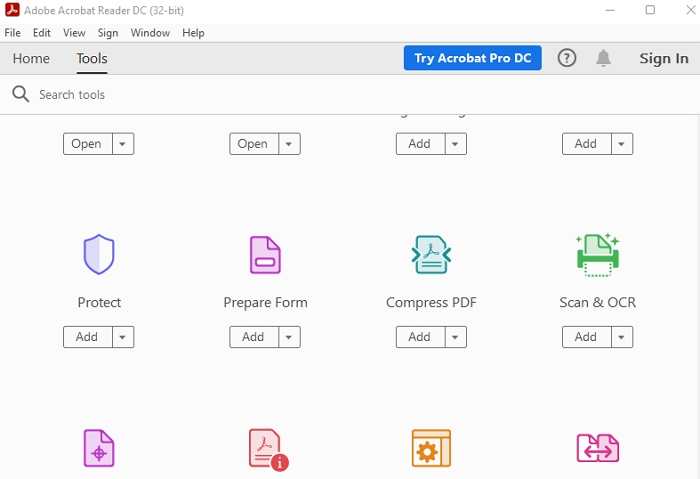
Task: Open the Help question mark icon
Action: coord(567,58)
